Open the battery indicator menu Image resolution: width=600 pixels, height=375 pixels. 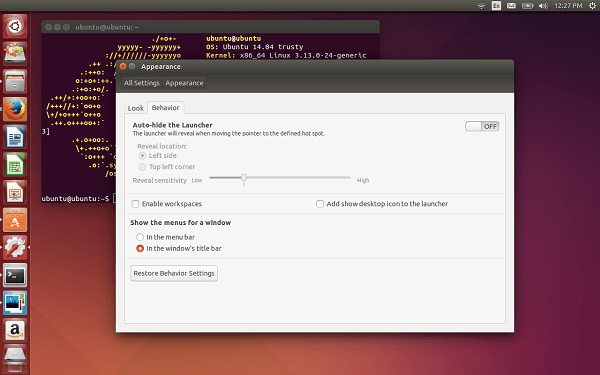pos(528,6)
